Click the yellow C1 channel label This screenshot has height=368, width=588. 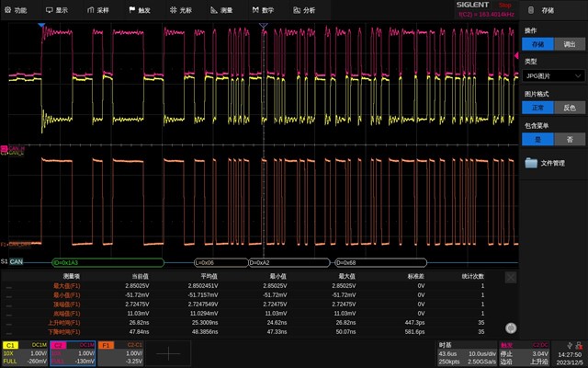[11, 345]
